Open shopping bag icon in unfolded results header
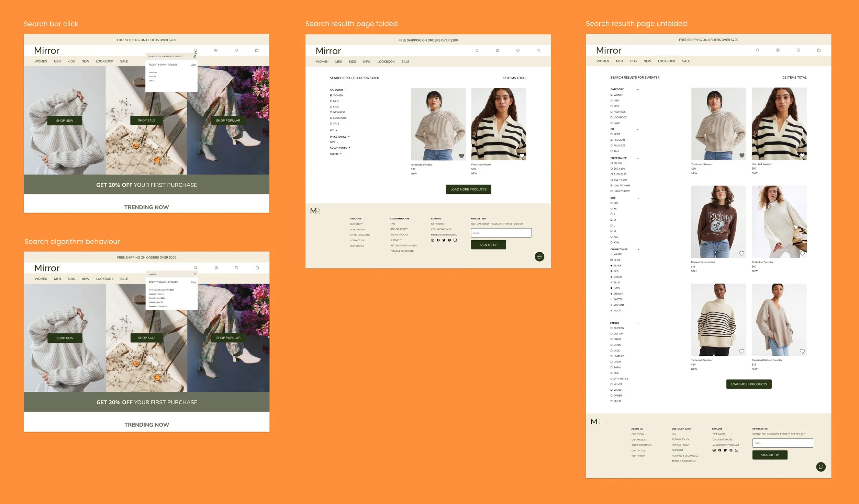 819,50
